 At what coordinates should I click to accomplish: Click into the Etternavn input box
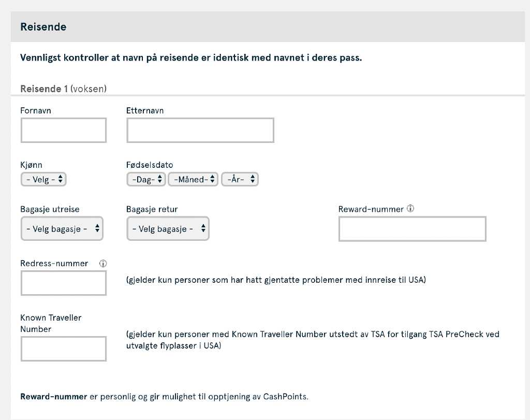point(200,130)
